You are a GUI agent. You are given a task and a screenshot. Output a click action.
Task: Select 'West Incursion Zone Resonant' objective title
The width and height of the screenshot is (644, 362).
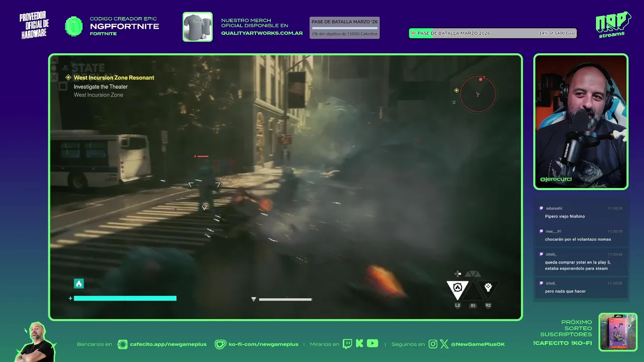pyautogui.click(x=114, y=77)
